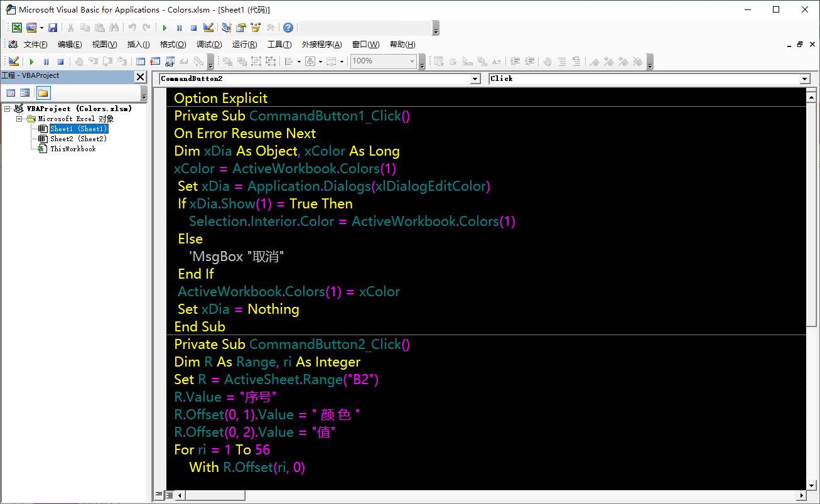The image size is (820, 504).
Task: Open the CommandButton2 object dropdown
Action: 475,79
